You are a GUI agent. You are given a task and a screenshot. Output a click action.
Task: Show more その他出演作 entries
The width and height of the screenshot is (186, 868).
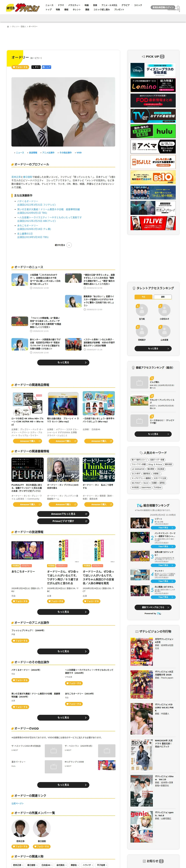click(x=63, y=717)
